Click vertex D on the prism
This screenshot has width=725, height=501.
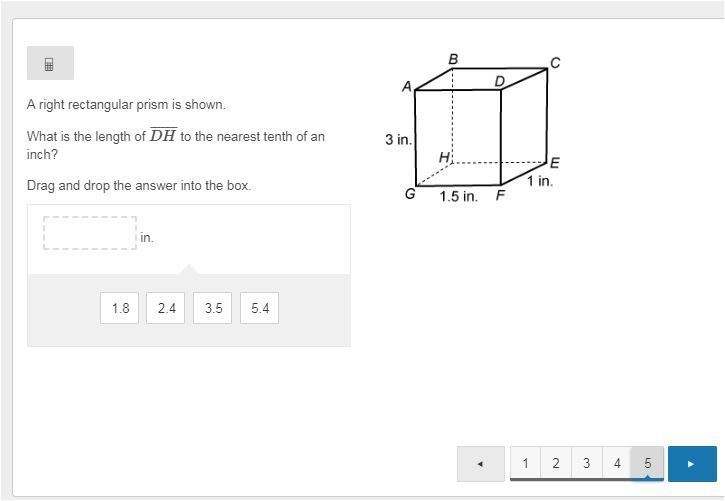(x=499, y=81)
